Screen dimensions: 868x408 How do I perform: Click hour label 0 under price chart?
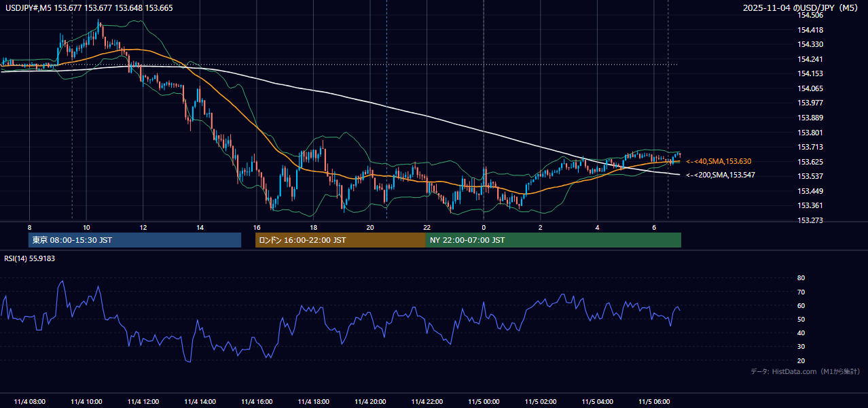(x=484, y=227)
